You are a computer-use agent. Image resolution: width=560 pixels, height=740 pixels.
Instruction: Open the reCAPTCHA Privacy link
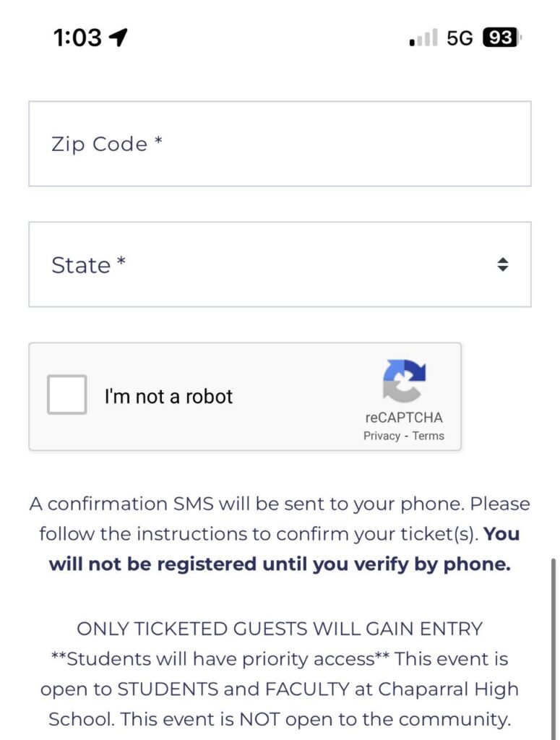tap(382, 436)
